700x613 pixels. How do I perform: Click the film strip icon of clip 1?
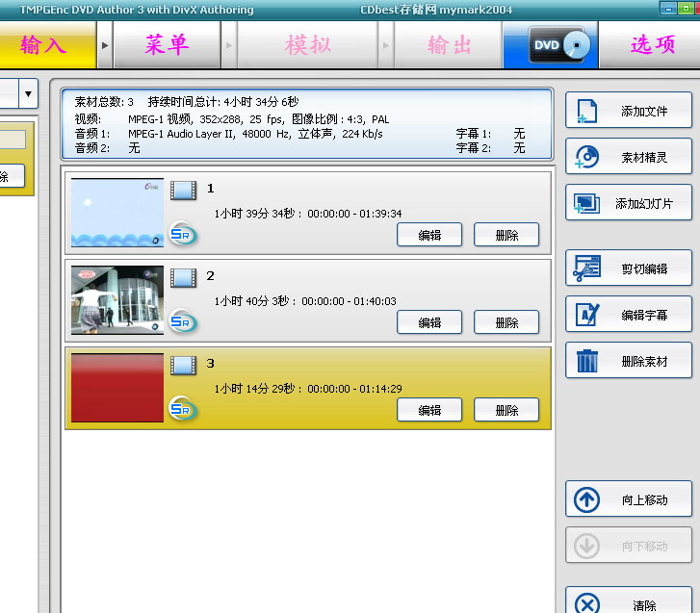pos(184,191)
